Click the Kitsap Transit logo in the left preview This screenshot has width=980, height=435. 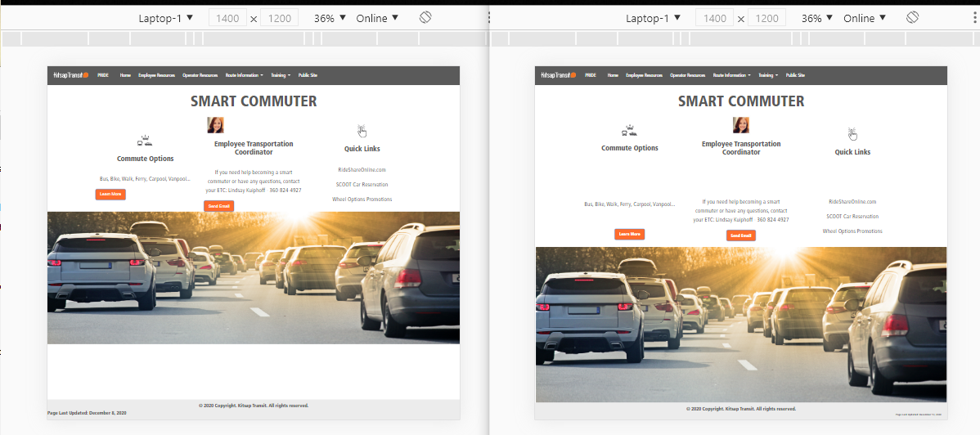pos(70,75)
